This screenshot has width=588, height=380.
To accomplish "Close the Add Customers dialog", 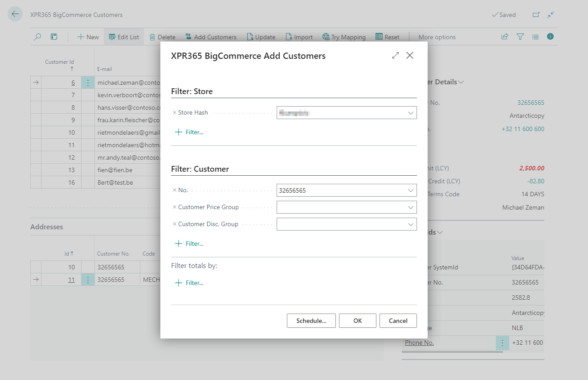I will [x=410, y=56].
